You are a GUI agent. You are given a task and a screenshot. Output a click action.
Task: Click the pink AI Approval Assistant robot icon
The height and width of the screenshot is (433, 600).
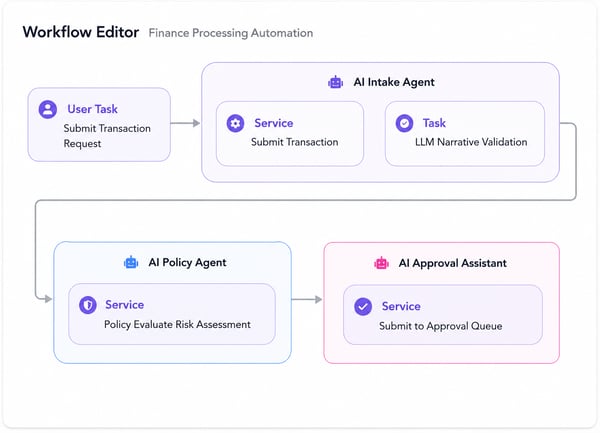tap(381, 263)
